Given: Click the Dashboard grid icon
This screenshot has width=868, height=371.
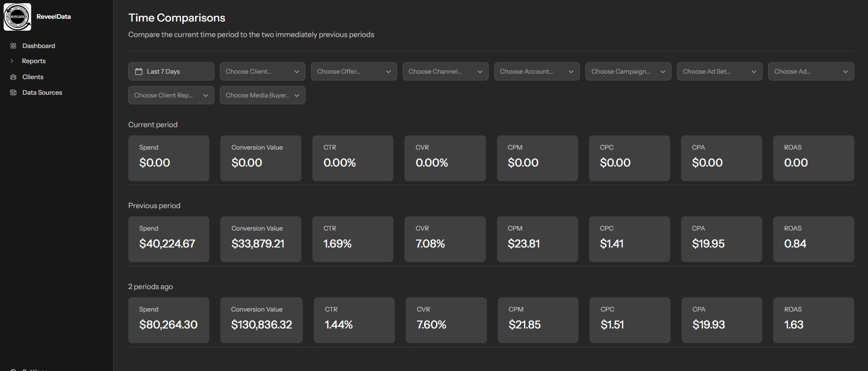Looking at the screenshot, I should point(13,46).
